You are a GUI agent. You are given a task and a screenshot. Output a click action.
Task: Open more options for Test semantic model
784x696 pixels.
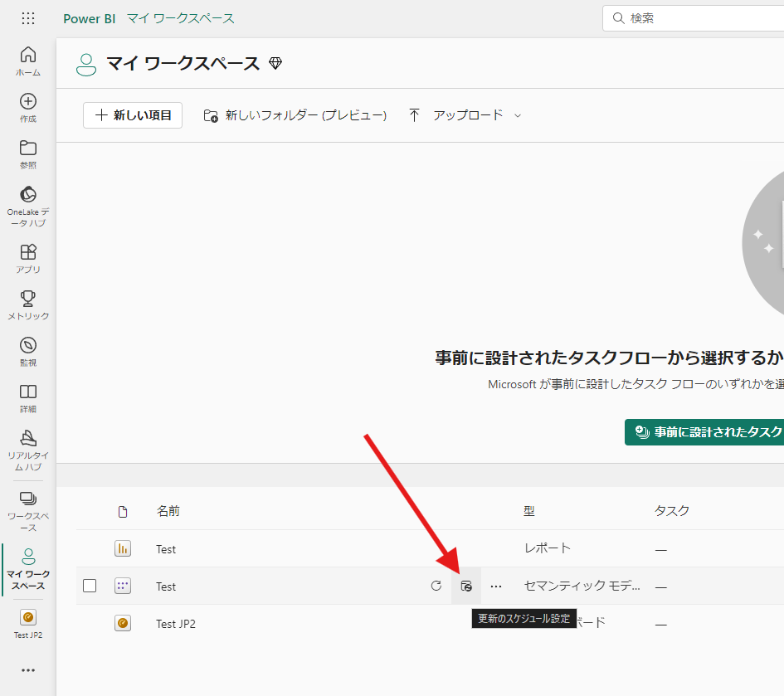496,586
